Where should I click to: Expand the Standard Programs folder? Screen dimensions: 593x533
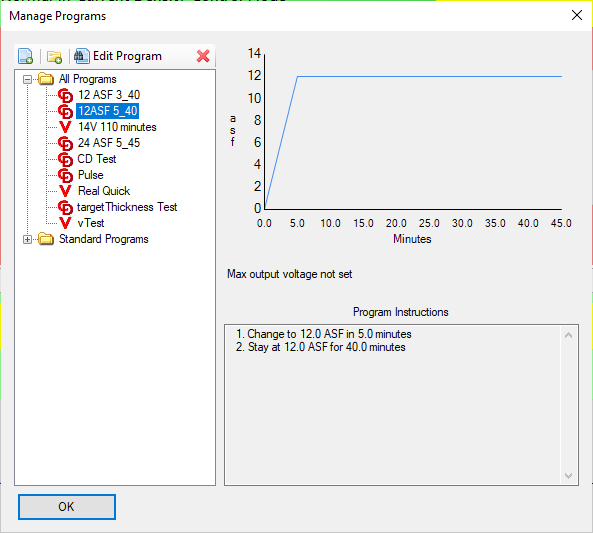[27, 239]
